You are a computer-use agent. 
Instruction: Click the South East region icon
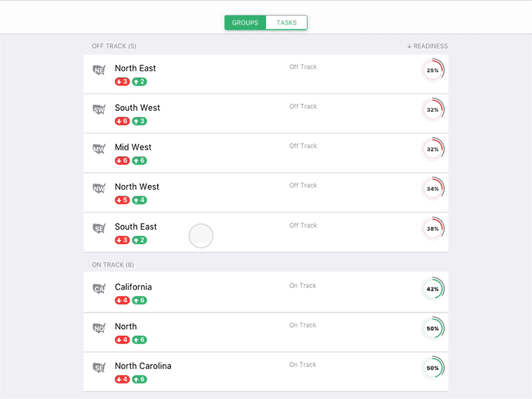pos(98,227)
